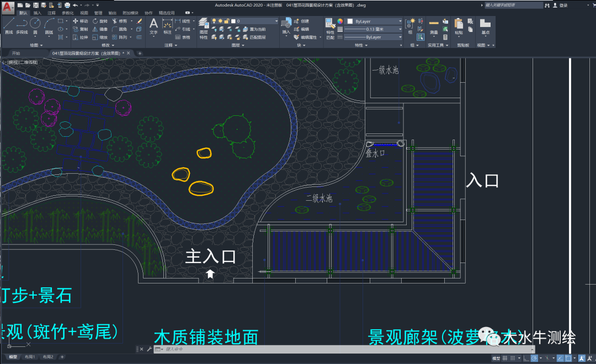Select the Copy (复制) tool
596x364 pixels.
click(x=81, y=30)
